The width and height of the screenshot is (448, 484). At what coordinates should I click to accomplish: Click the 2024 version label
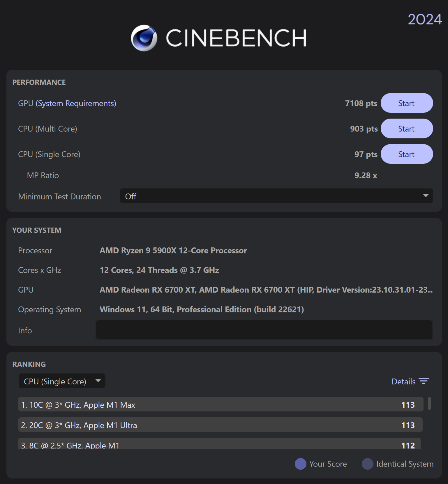[x=425, y=20]
